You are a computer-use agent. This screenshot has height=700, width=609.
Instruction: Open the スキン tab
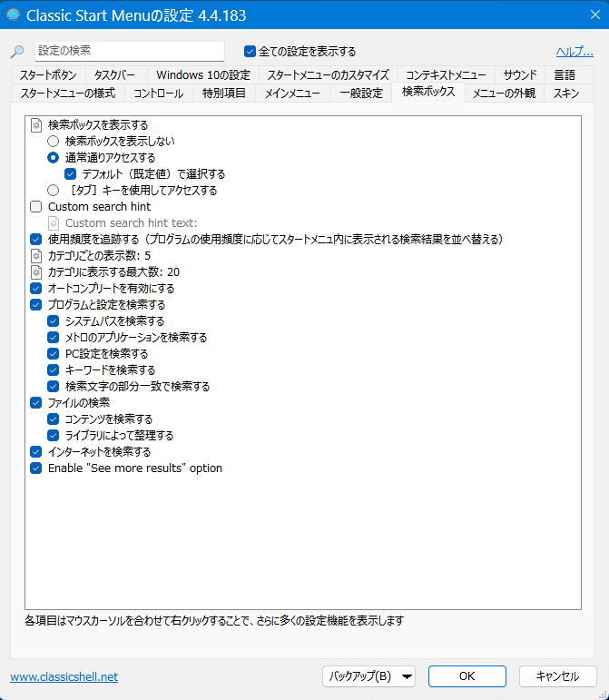pos(566,94)
